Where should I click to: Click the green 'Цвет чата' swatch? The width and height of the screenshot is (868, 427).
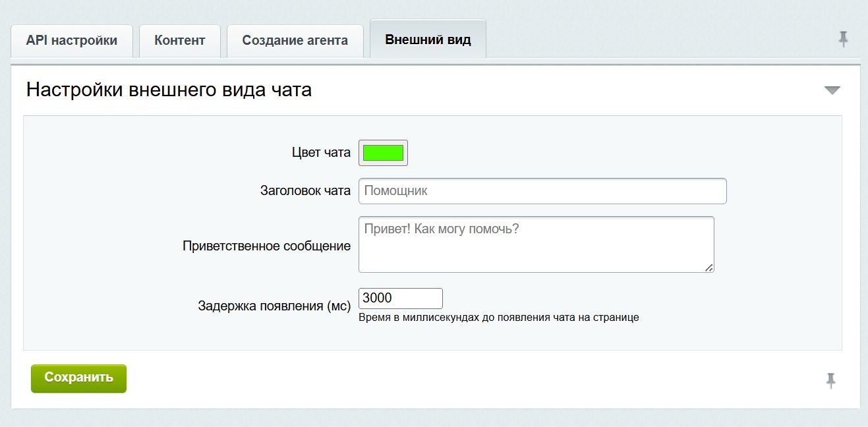(x=382, y=152)
